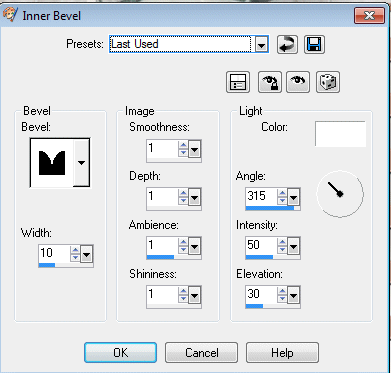
Task: Open the Angle slider dropdown arrow
Action: [293, 198]
